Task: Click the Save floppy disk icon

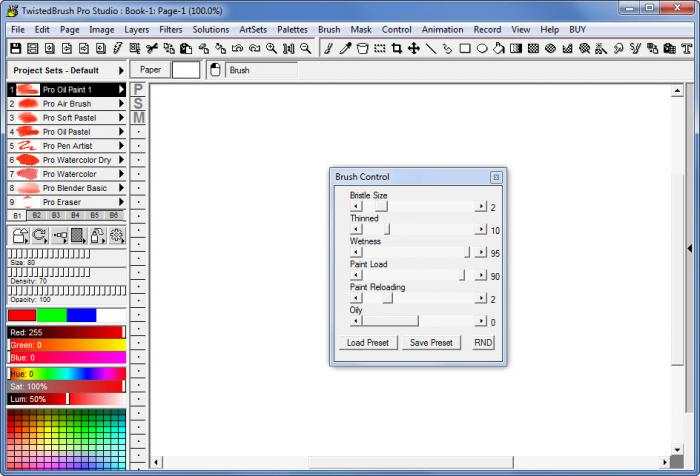Action: tap(16, 48)
